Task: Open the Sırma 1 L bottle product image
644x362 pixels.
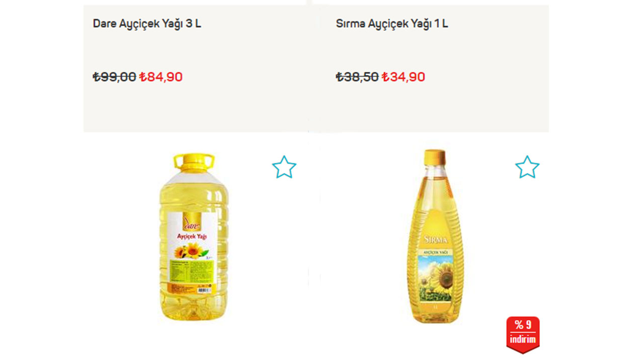Action: (x=435, y=237)
